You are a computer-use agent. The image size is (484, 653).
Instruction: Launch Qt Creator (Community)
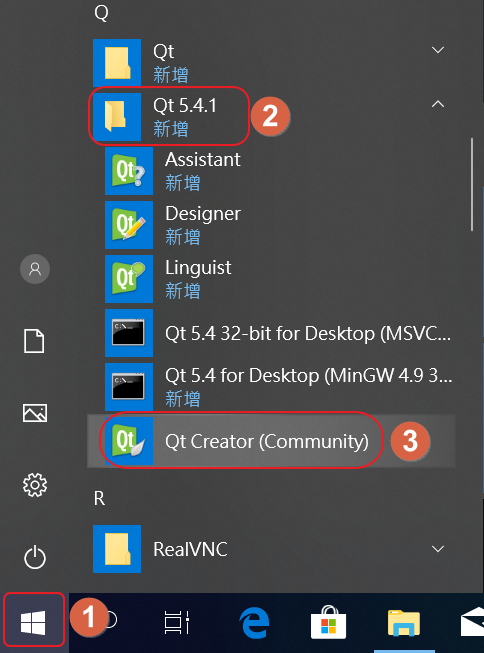271,441
